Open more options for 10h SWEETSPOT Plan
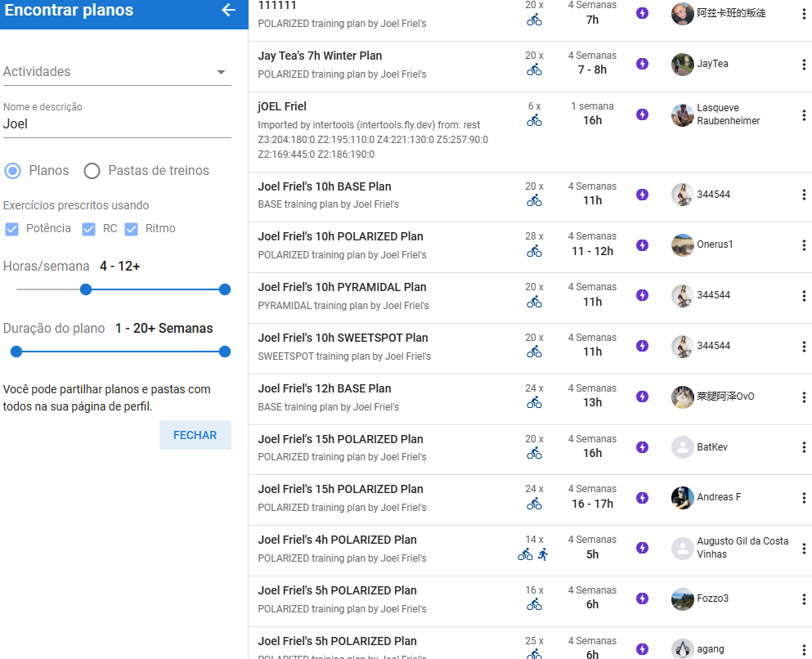812x659 pixels. click(804, 347)
